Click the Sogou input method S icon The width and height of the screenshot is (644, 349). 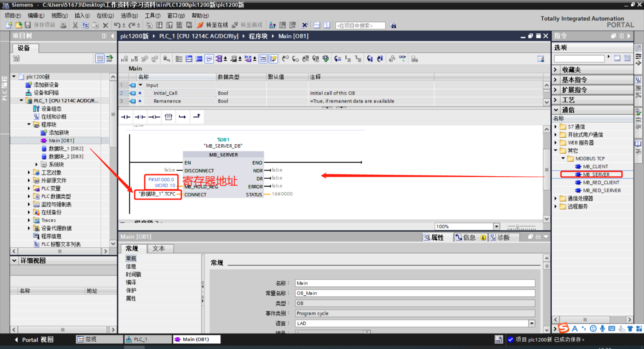(563, 329)
